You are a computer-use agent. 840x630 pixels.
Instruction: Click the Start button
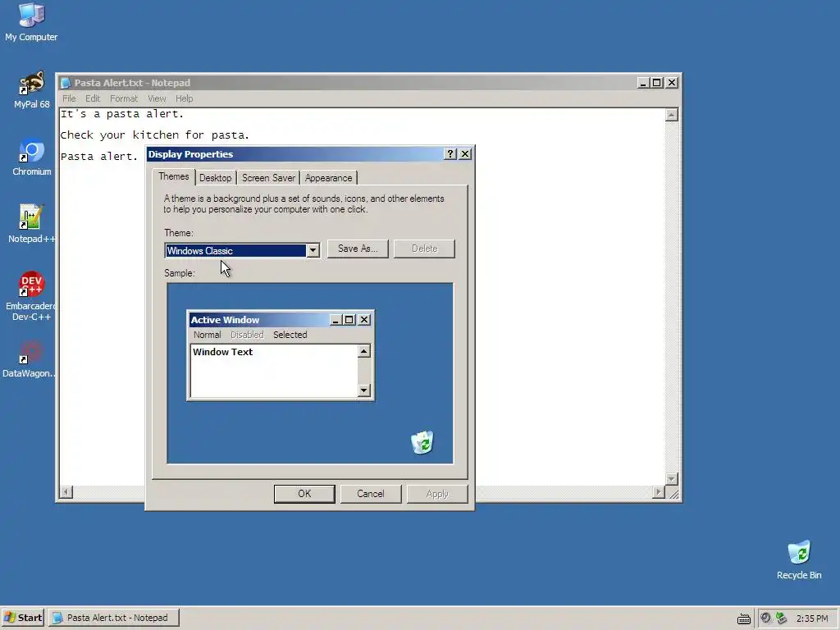(x=23, y=618)
